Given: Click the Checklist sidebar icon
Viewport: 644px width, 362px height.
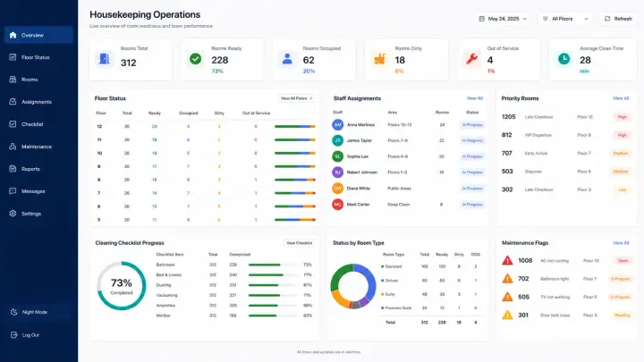Looking at the screenshot, I should point(13,124).
